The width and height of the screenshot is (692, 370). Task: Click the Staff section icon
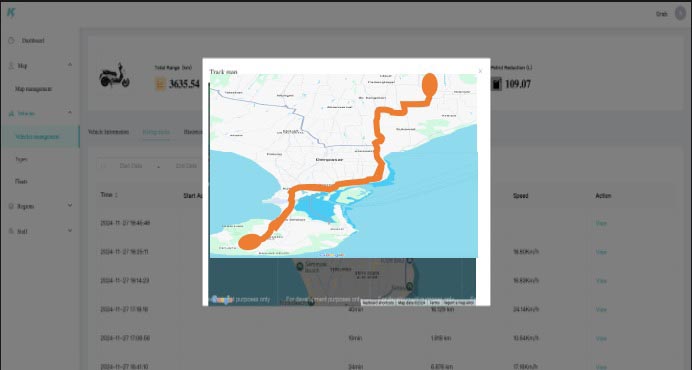(x=11, y=231)
